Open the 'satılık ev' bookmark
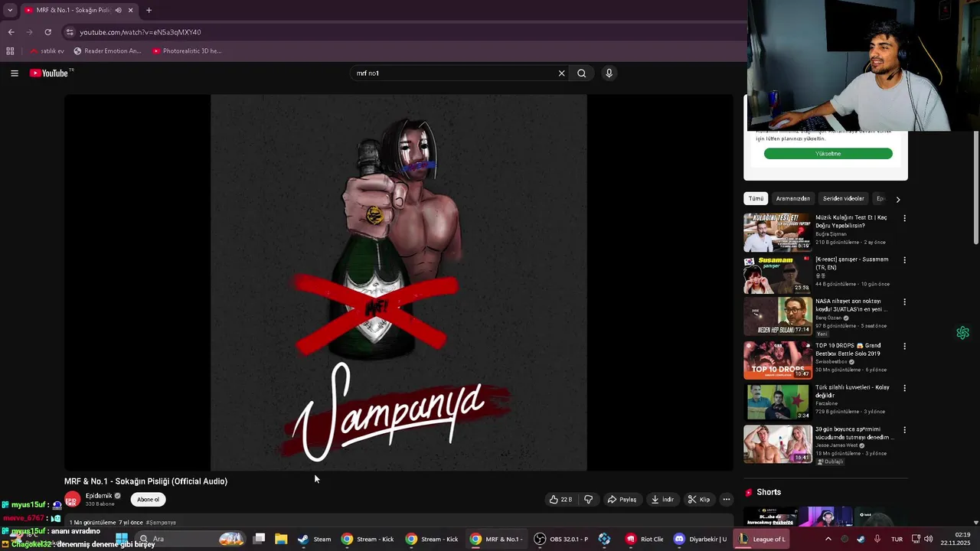The height and width of the screenshot is (551, 980). 47,51
